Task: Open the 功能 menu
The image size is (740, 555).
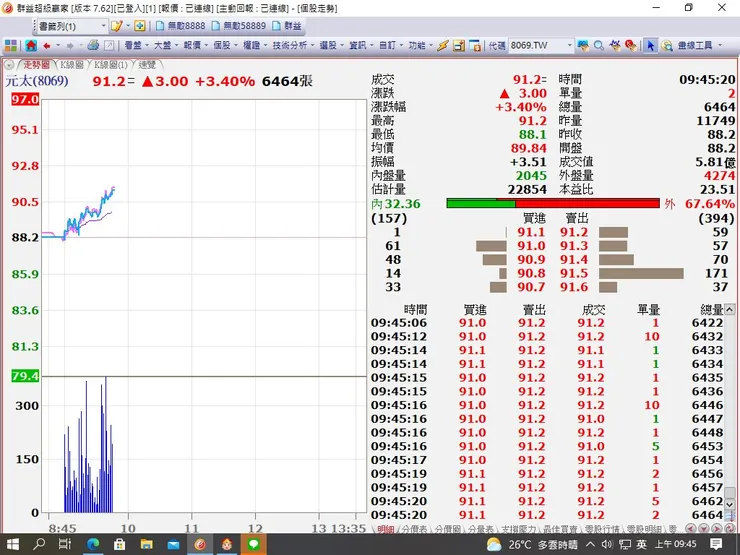Action: tap(420, 45)
